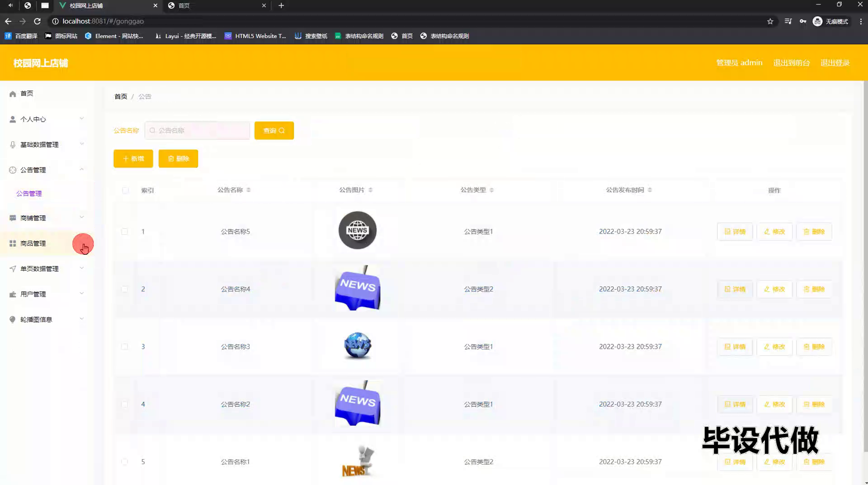The height and width of the screenshot is (485, 868).
Task: Open the 搜索壁纸 bookmark
Action: (x=311, y=36)
